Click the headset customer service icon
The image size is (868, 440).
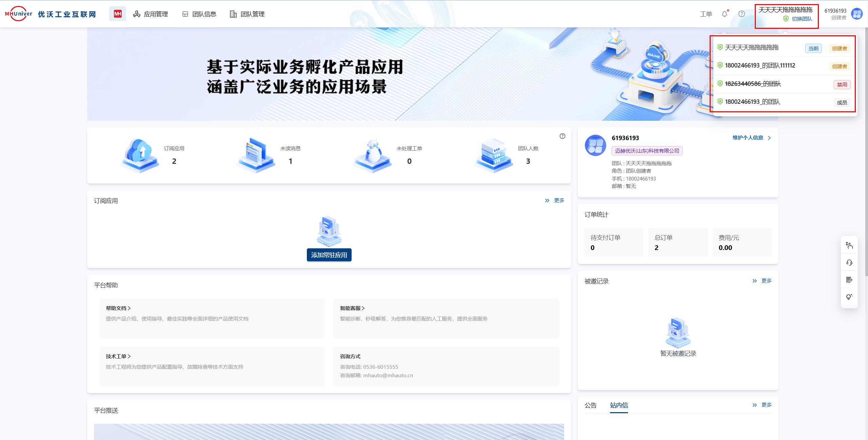click(849, 263)
